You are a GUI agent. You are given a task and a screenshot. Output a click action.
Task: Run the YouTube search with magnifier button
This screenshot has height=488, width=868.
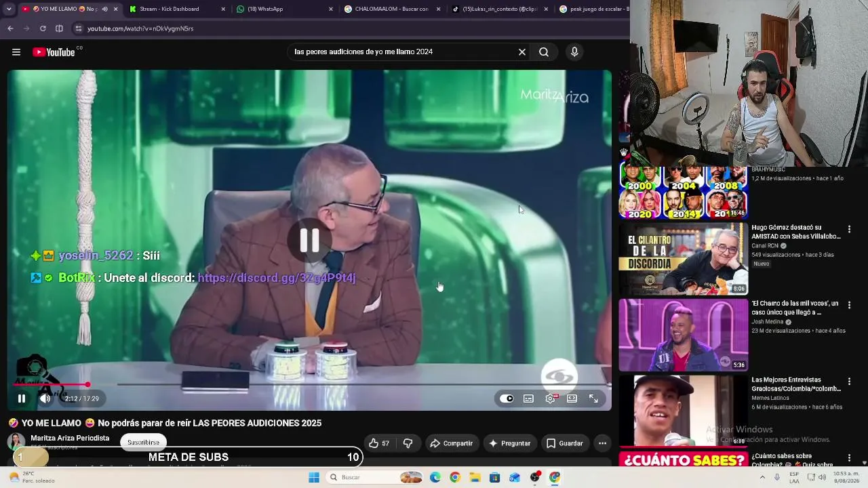tap(544, 52)
